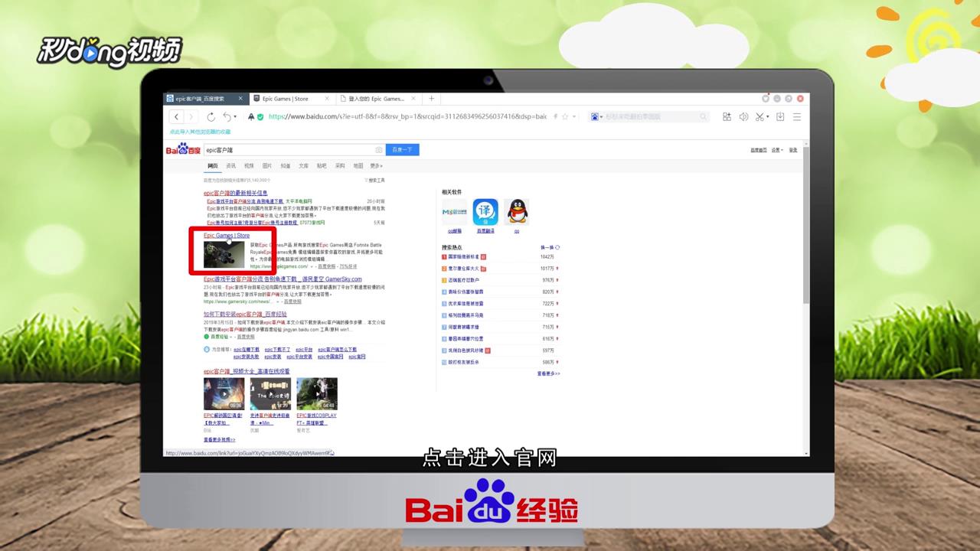This screenshot has width=980, height=551.
Task: Click the QQ penguin app icon
Action: click(517, 212)
